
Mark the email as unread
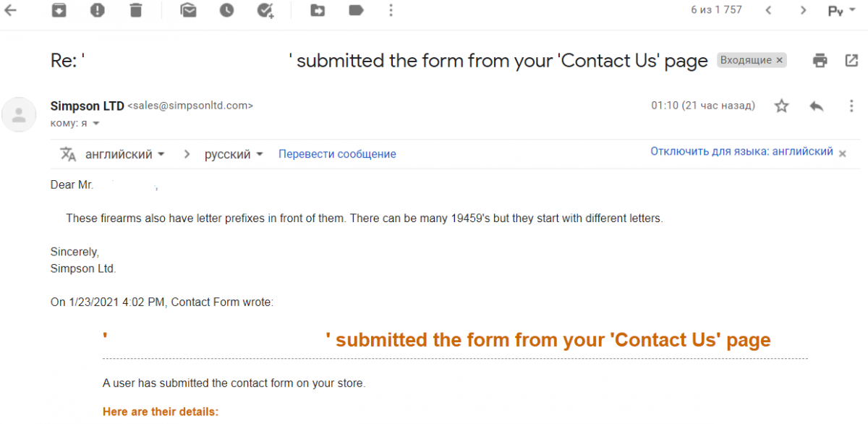189,10
